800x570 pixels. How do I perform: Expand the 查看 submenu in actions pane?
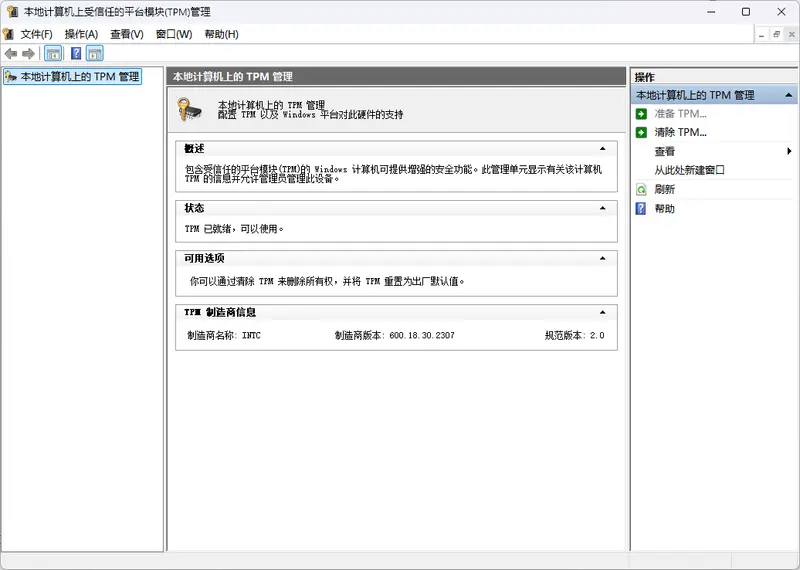(x=789, y=151)
